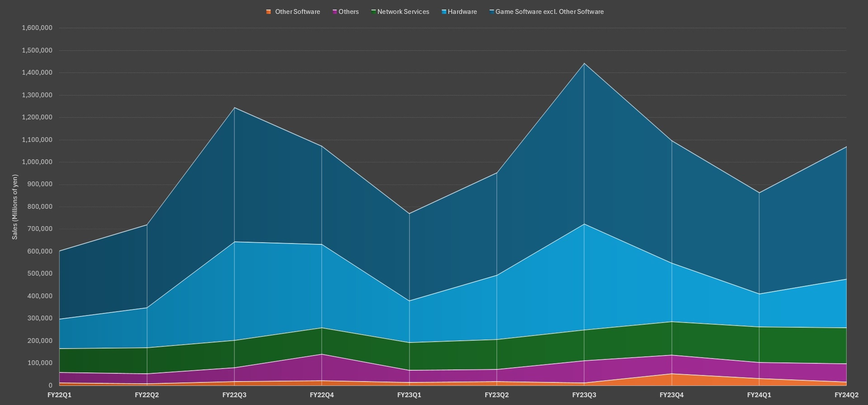Screen dimensions: 868x405
Task: Click the FY22Q3 axis label
Action: [234, 395]
